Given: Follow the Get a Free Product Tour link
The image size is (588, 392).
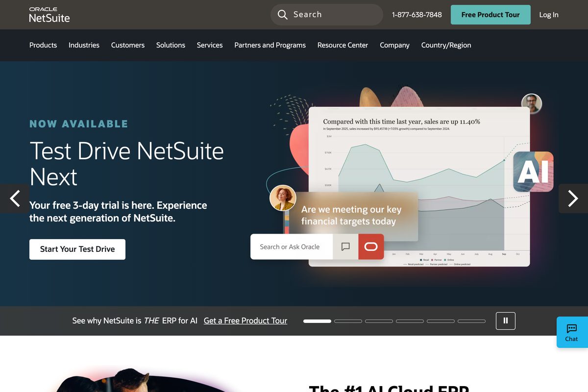Looking at the screenshot, I should point(245,320).
